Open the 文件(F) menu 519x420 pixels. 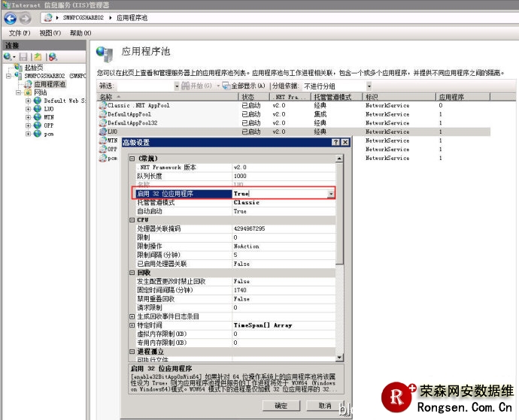pos(19,33)
